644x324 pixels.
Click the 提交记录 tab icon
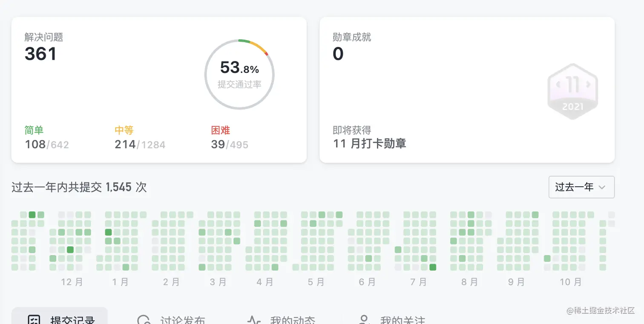tap(34, 320)
